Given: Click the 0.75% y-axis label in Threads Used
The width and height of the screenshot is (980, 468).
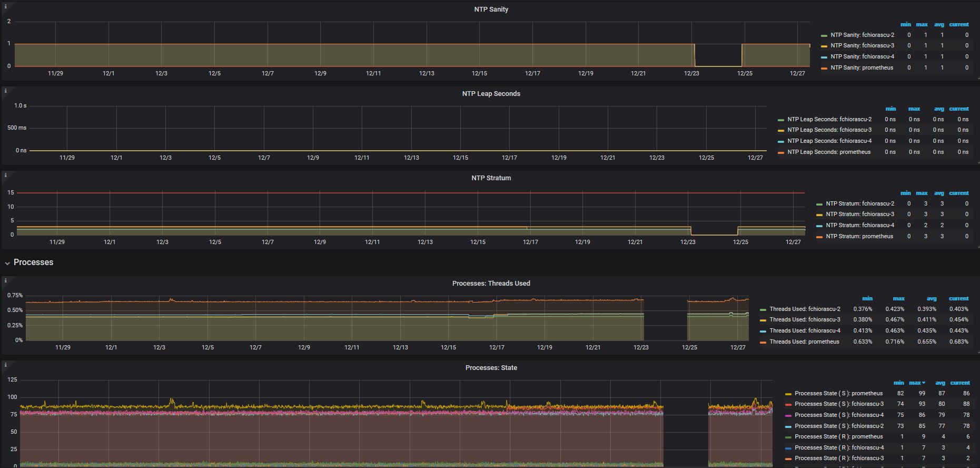Looking at the screenshot, I should (x=15, y=296).
